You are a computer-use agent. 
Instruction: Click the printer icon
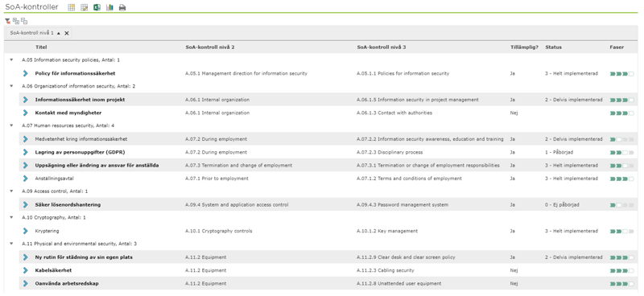(x=122, y=7)
